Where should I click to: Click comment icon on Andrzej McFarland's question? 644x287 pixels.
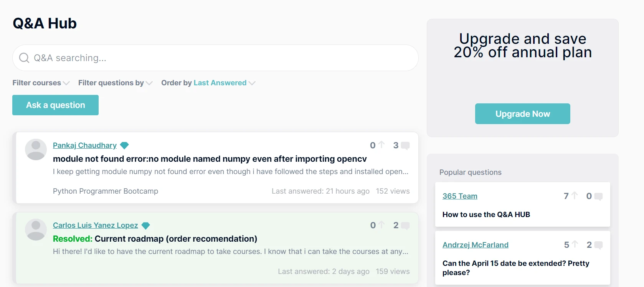tap(598, 245)
